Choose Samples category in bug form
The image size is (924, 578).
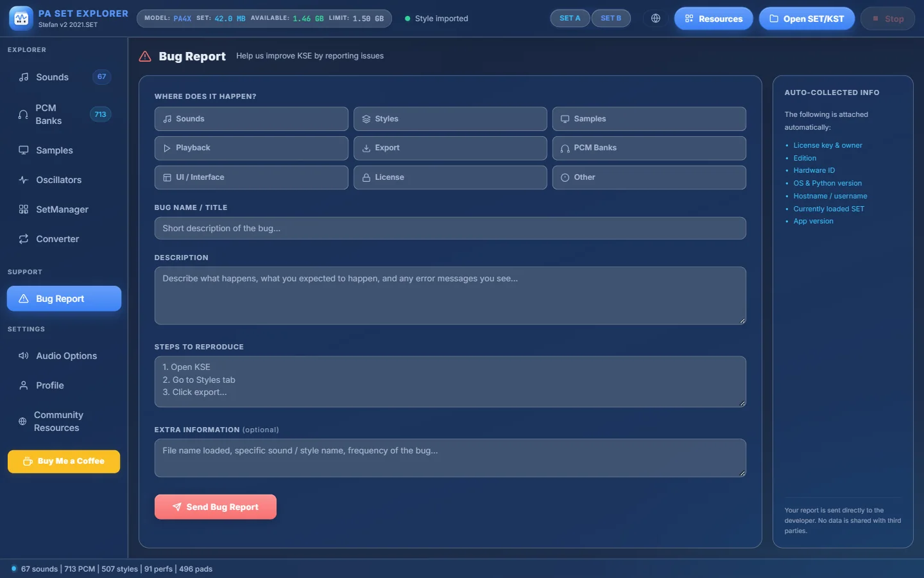649,119
